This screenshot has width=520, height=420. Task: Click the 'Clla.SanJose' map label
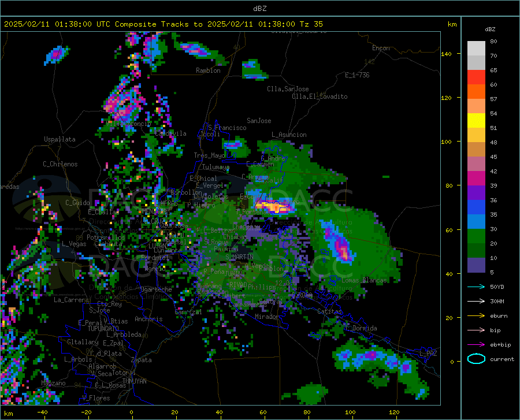[288, 89]
